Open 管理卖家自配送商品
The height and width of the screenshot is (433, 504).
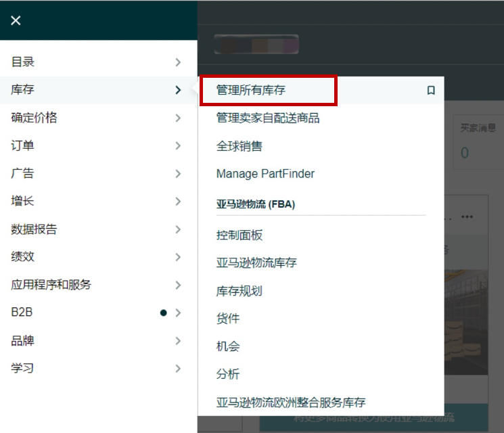pos(268,118)
